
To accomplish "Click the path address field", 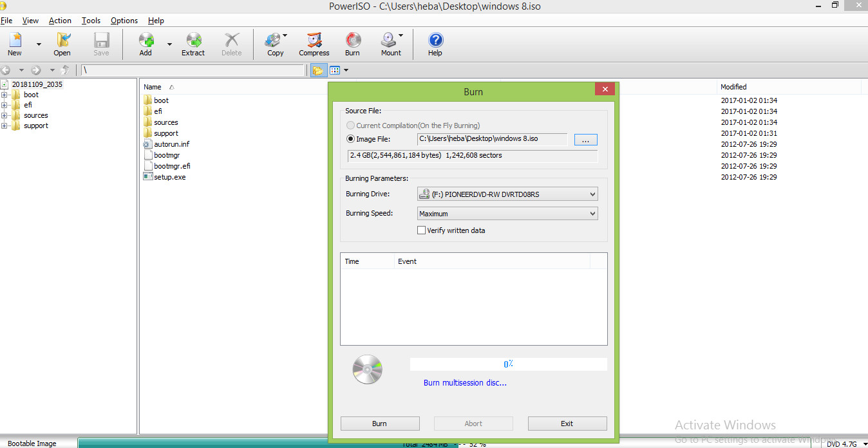I will click(x=193, y=70).
